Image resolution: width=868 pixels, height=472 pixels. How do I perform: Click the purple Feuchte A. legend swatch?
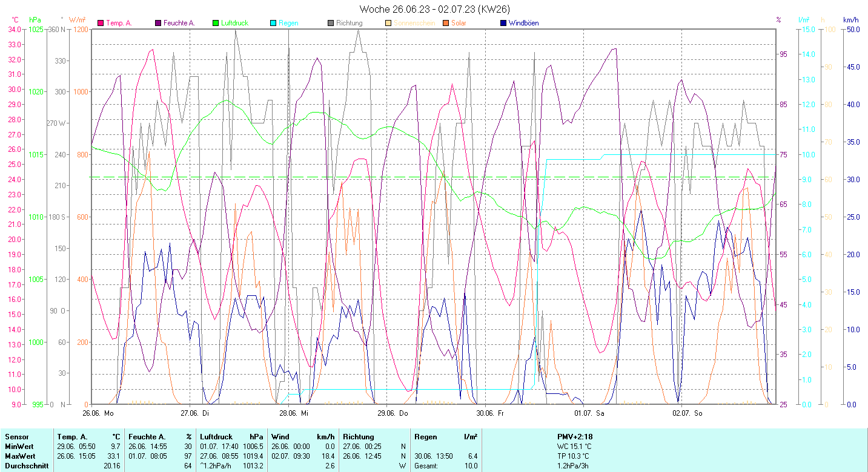pos(158,24)
